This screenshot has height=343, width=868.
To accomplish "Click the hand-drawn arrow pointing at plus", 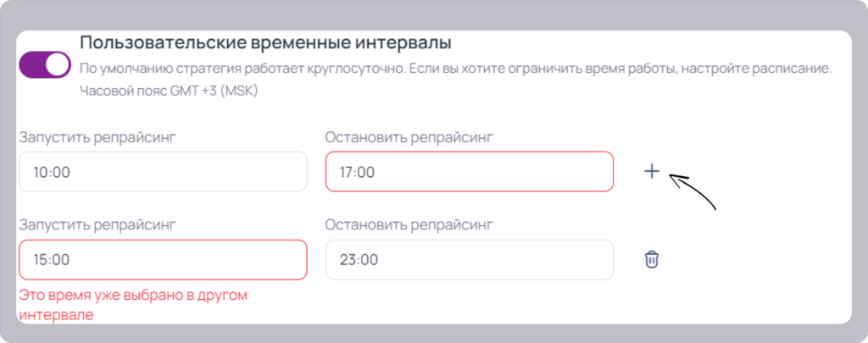I will (x=693, y=191).
